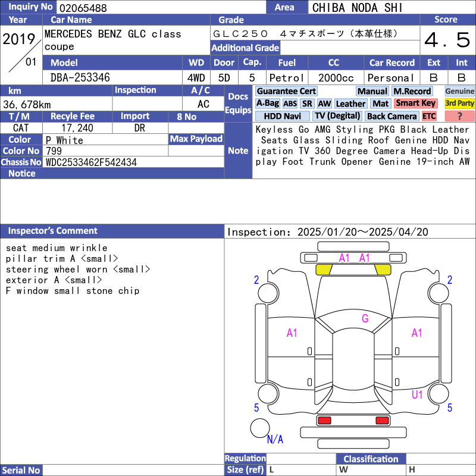Click the Inquiry No value 02065488
Image resolution: width=476 pixels, height=476 pixels.
point(82,8)
